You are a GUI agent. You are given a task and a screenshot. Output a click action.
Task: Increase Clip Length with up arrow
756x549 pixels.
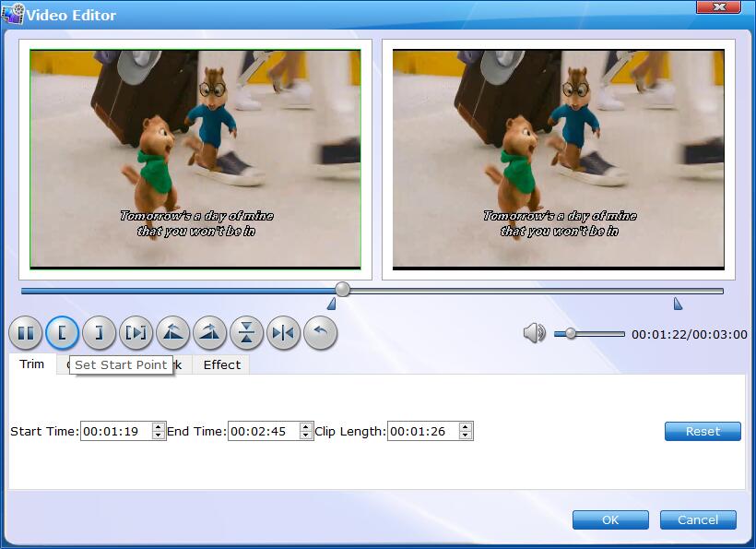[465, 426]
